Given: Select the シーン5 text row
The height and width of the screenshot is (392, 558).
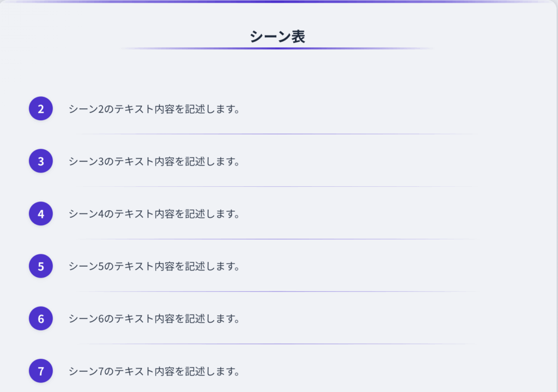Looking at the screenshot, I should (x=154, y=266).
